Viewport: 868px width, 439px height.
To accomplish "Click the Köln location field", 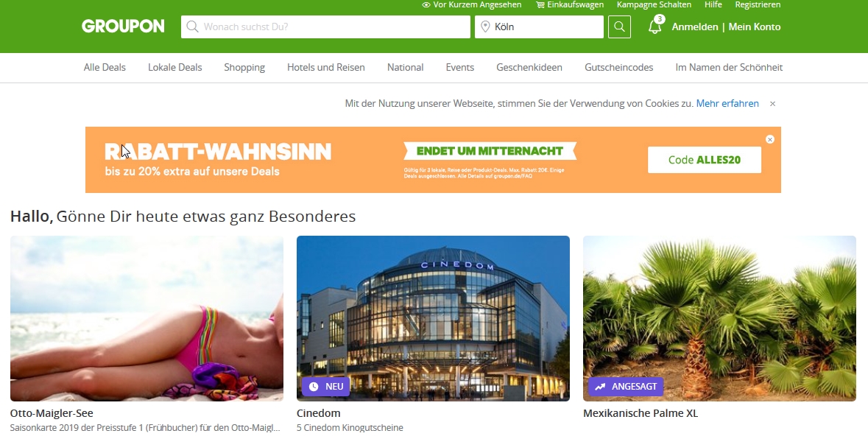I will tap(539, 27).
